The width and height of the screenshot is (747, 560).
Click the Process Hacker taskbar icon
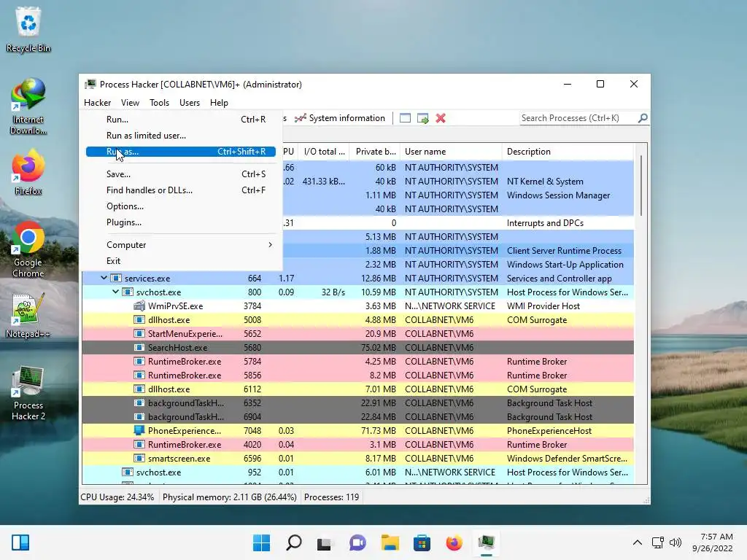pyautogui.click(x=487, y=542)
